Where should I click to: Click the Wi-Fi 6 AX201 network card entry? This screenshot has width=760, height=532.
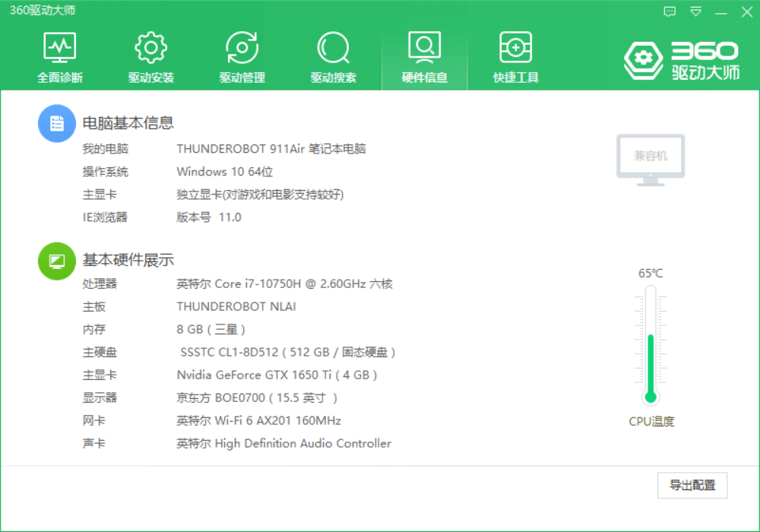pos(258,421)
